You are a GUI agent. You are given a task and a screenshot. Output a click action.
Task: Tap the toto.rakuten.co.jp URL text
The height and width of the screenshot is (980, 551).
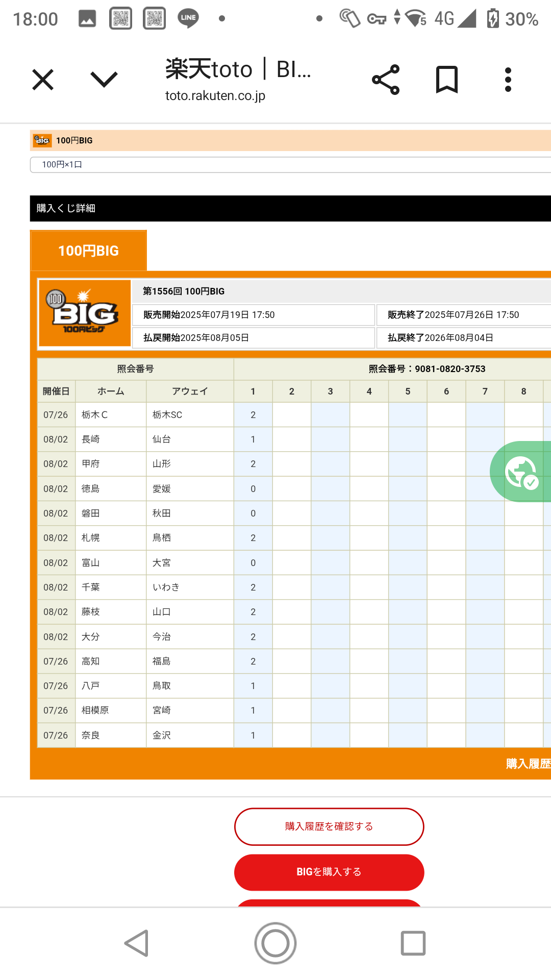click(215, 95)
